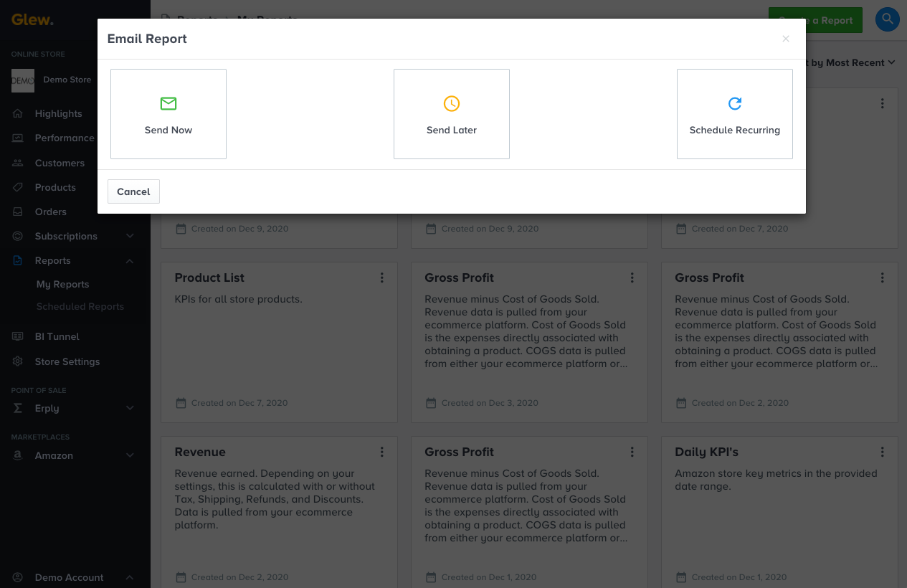Image resolution: width=907 pixels, height=588 pixels.
Task: Open options menu on Dec 1 Gross Profit card
Action: [x=632, y=452]
